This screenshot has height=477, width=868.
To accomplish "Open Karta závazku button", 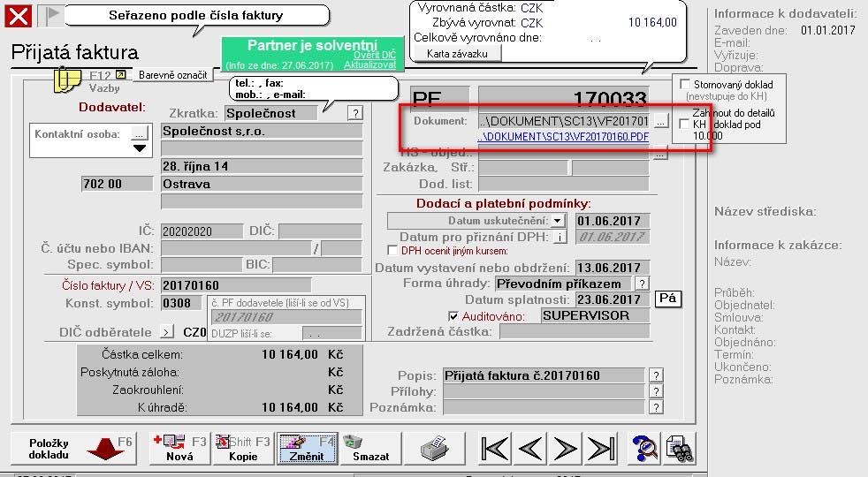I will (x=457, y=54).
